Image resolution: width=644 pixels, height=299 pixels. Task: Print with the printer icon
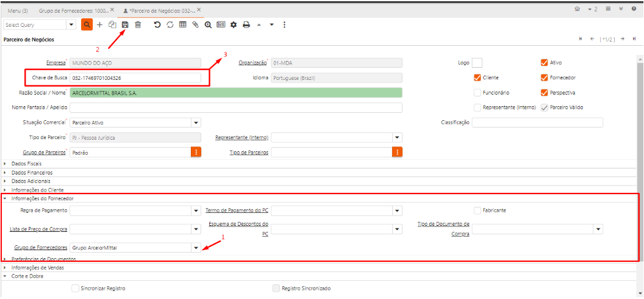246,24
